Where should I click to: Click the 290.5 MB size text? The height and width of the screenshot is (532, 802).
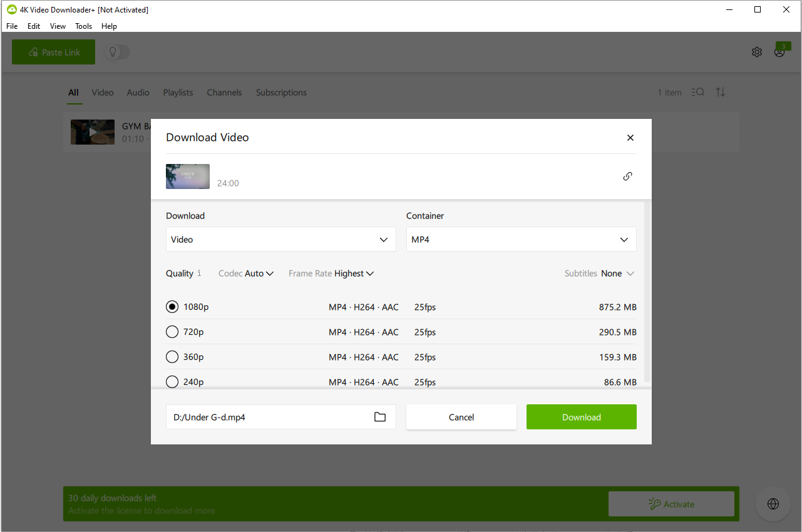[617, 332]
